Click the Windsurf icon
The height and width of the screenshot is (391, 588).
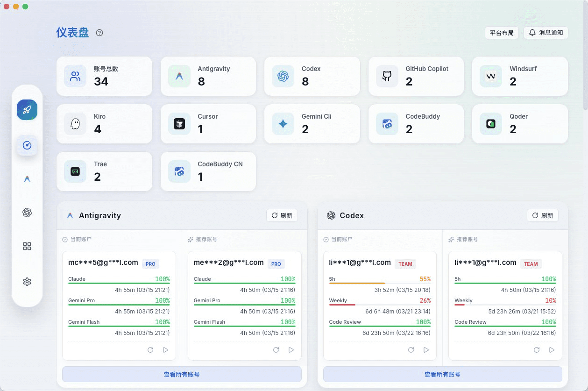(491, 76)
